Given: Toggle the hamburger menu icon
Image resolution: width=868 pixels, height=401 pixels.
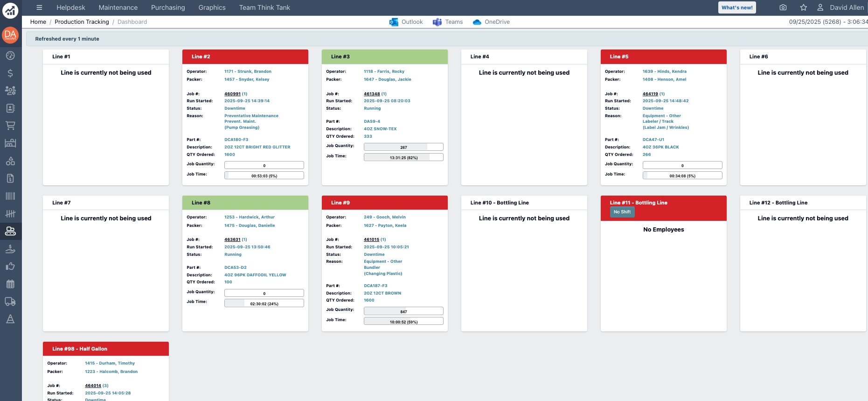Looking at the screenshot, I should click(x=39, y=7).
